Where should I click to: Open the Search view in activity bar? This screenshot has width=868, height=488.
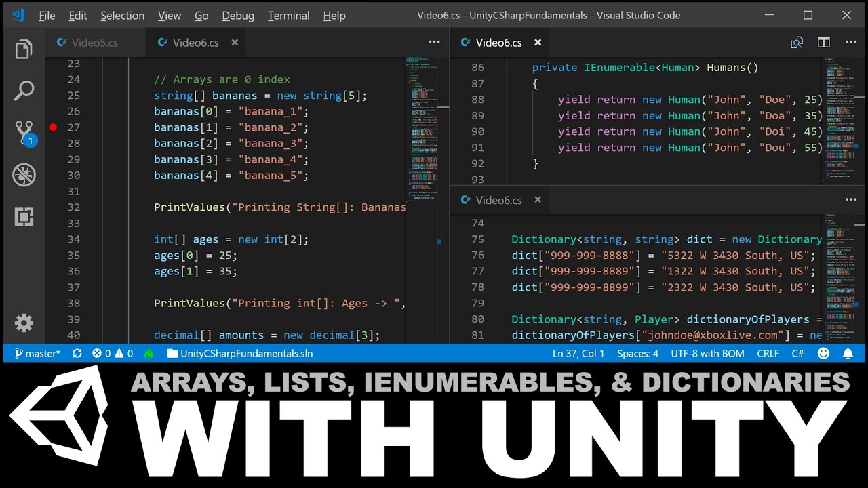click(x=24, y=91)
